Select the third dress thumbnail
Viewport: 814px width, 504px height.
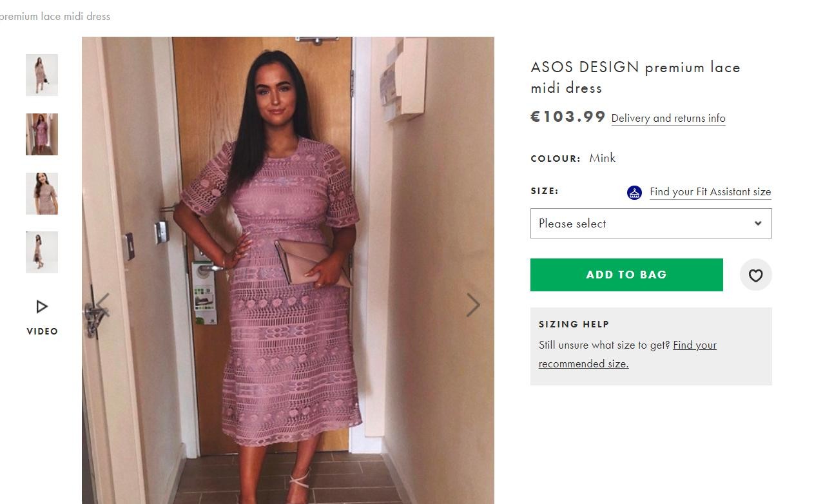(42, 193)
